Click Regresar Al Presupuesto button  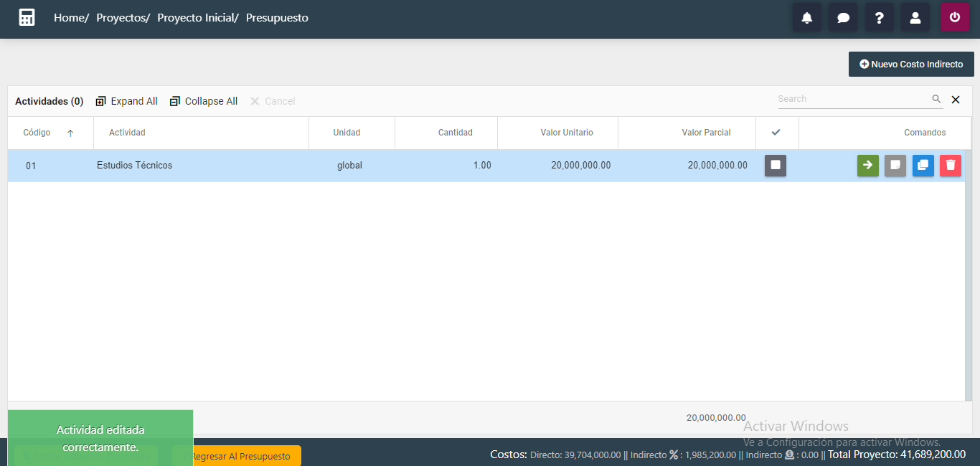click(x=240, y=456)
